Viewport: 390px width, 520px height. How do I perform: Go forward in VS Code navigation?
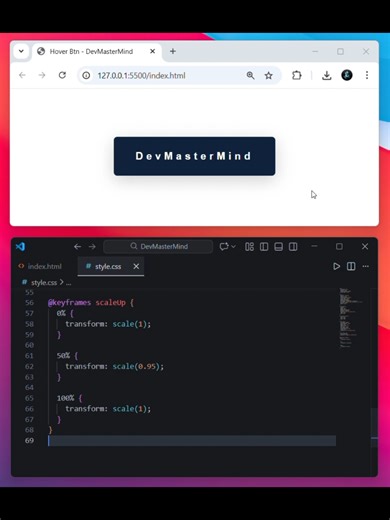(92, 247)
